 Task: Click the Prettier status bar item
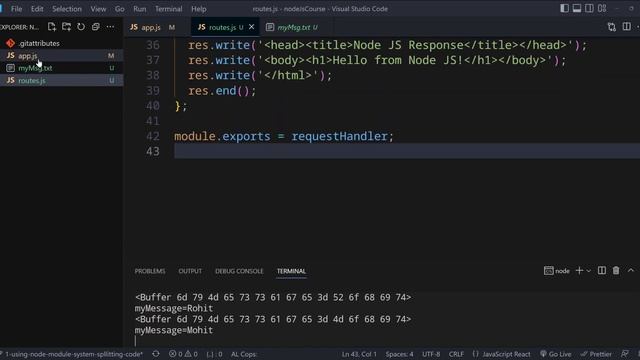[x=596, y=354]
